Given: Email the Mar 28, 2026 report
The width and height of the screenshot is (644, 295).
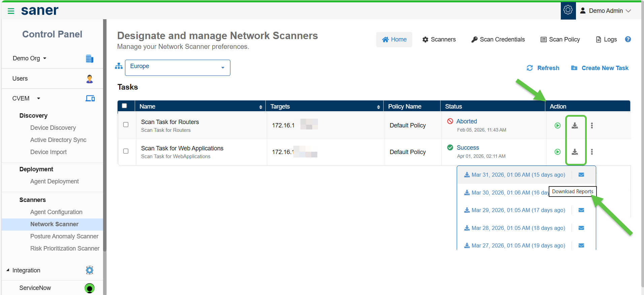Looking at the screenshot, I should [x=581, y=228].
